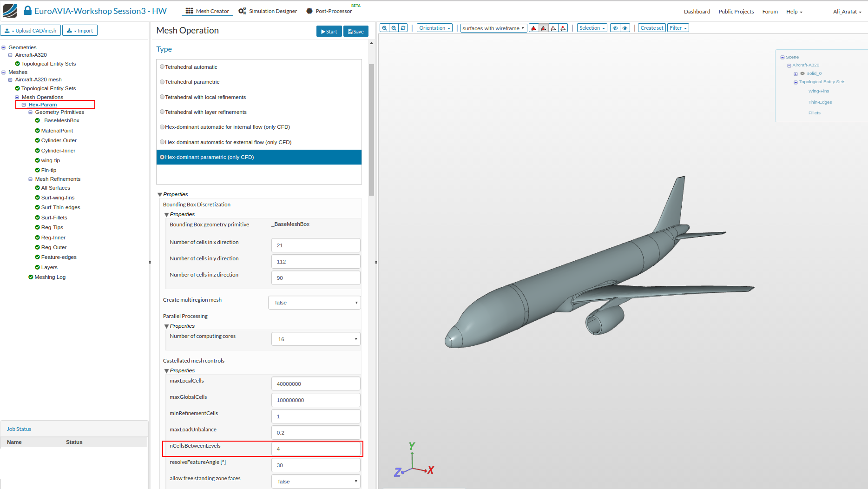868x489 pixels.
Task: Click the Simulation Designer gears icon
Action: tap(243, 11)
